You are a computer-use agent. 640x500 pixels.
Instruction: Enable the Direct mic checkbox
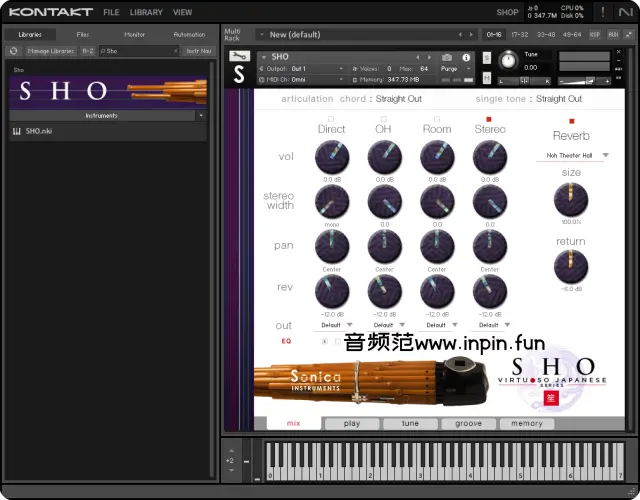coord(331,119)
